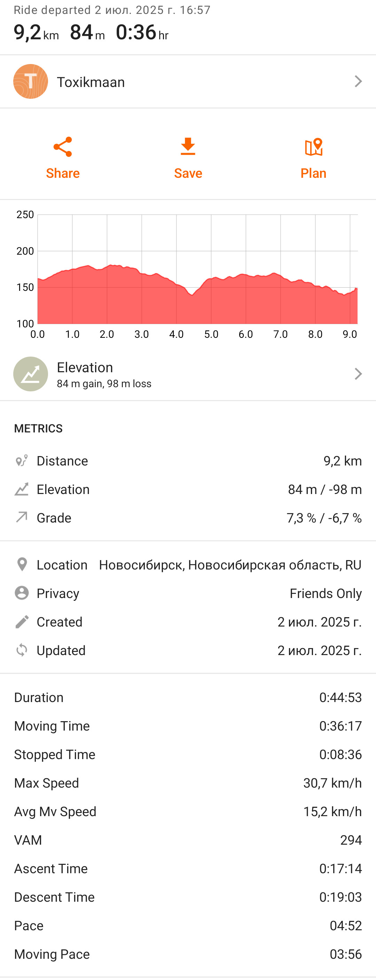Viewport: 376px width, 980px height.
Task: Expand the Elevation details chevron
Action: 358,374
